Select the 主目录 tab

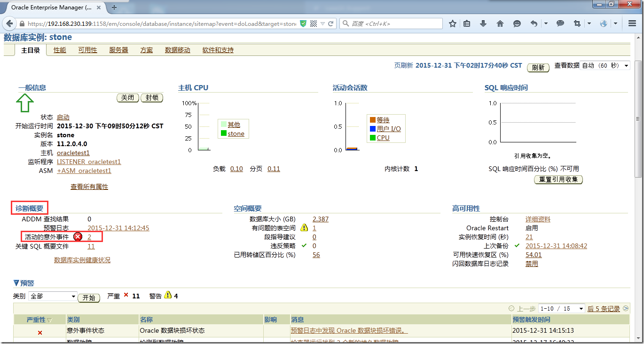[x=31, y=50]
